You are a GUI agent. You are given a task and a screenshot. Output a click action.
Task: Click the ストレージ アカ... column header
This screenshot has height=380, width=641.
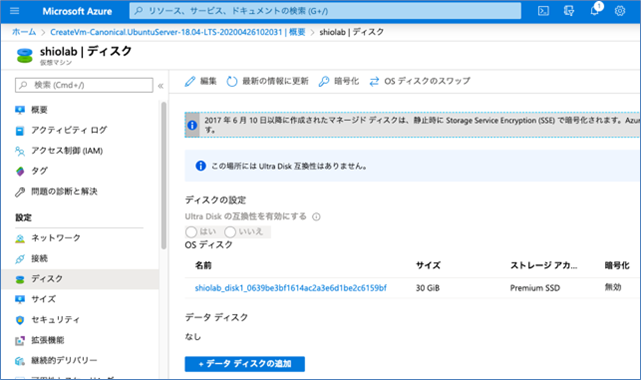coord(543,266)
